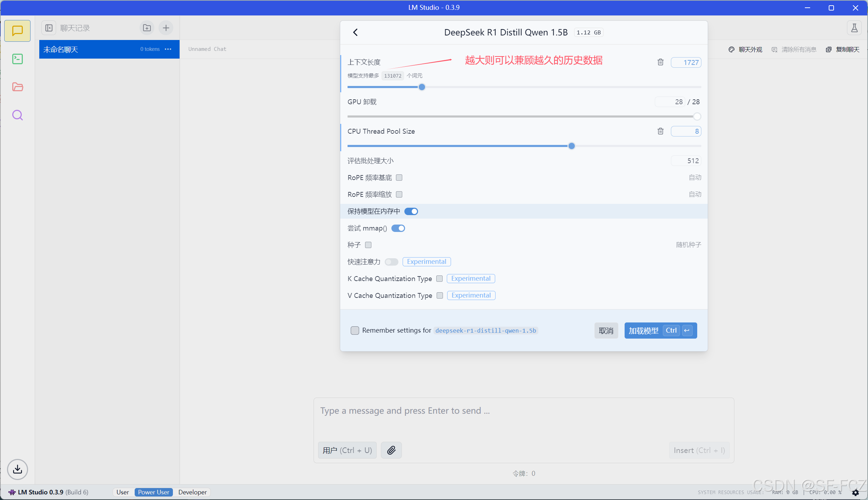Toggle Keep Model in Memory switch
Screen dimensions: 868x500
tap(411, 211)
